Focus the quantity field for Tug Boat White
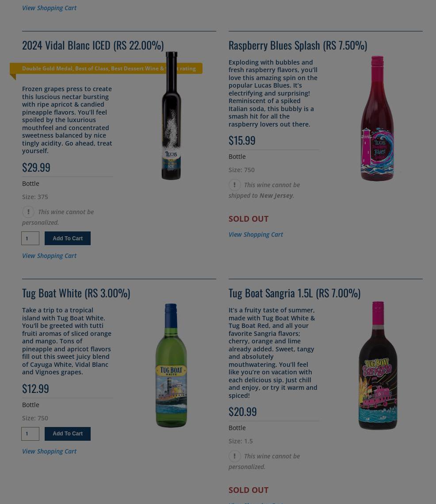 (x=30, y=434)
